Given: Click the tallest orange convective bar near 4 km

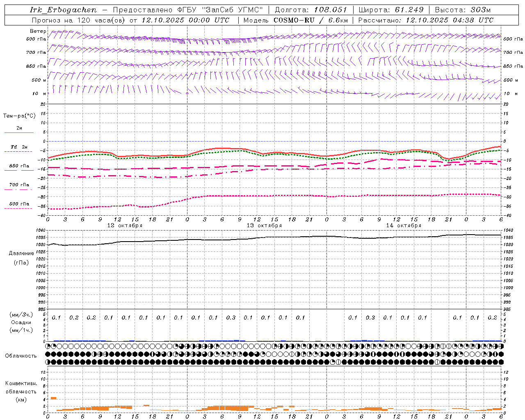Looking at the screenshot, I should pyautogui.click(x=53, y=398).
